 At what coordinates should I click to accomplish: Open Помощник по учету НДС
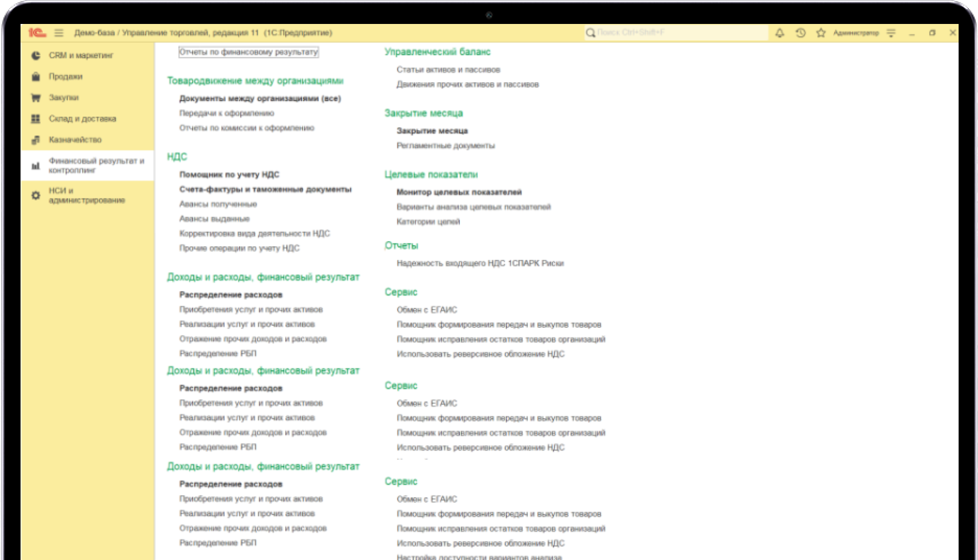[229, 175]
